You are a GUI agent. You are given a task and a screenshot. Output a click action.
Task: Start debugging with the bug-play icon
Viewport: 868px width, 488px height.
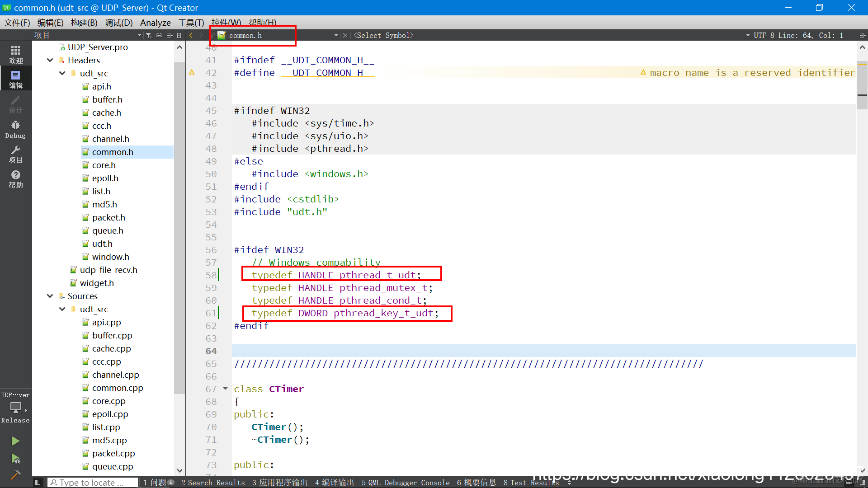tap(15, 459)
